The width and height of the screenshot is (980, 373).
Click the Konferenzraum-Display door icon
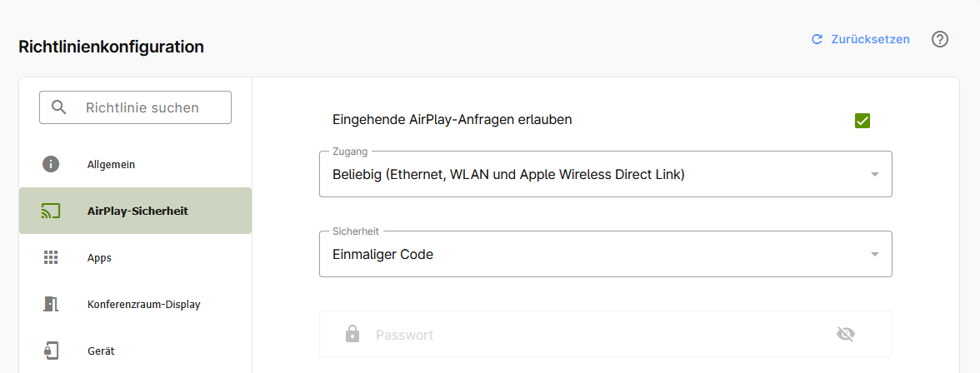(x=51, y=304)
